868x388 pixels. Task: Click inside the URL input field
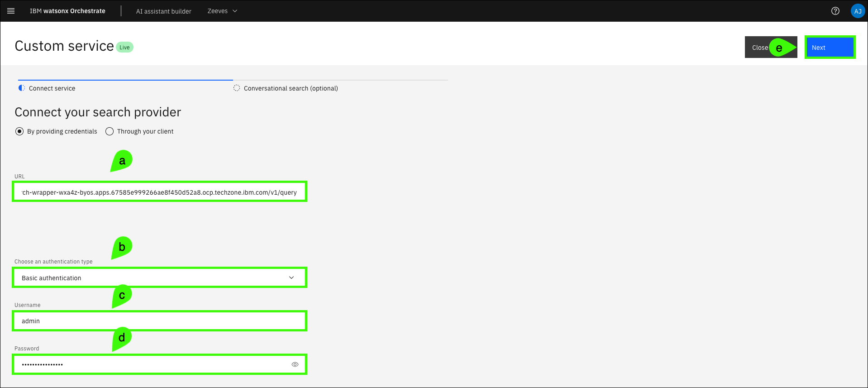[159, 192]
